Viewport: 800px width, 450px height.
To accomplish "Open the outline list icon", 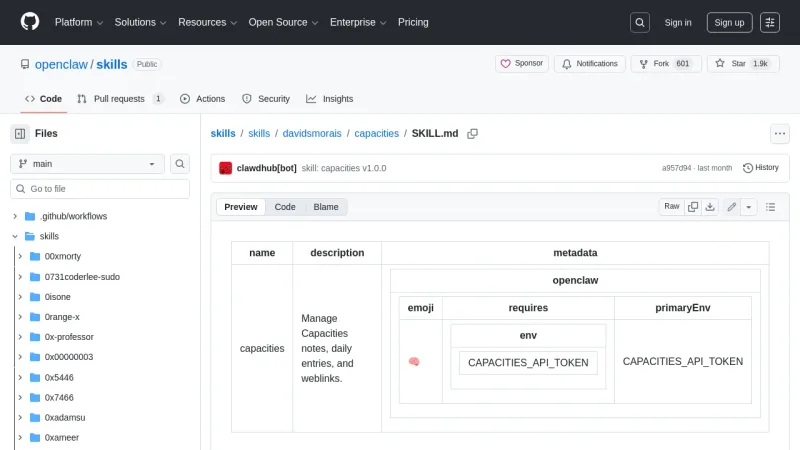I will click(771, 207).
